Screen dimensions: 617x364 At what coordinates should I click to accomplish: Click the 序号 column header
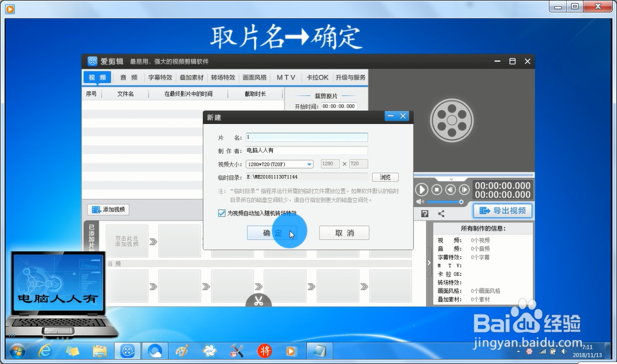[91, 94]
